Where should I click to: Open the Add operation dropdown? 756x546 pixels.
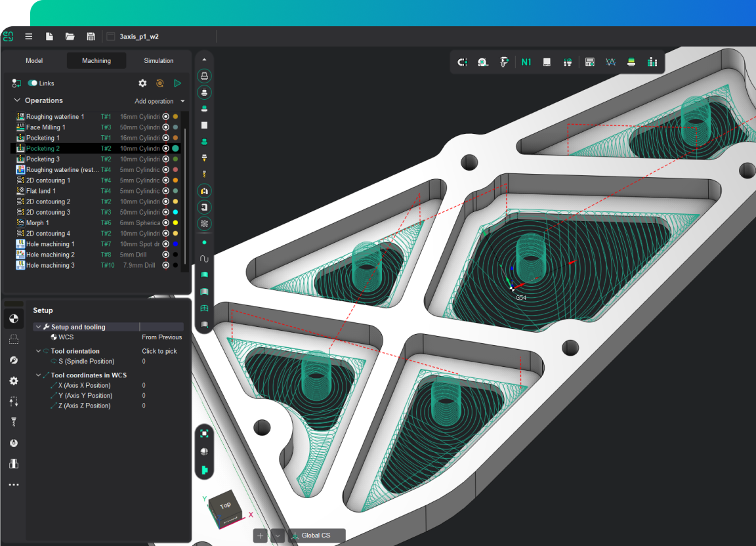[x=159, y=101]
